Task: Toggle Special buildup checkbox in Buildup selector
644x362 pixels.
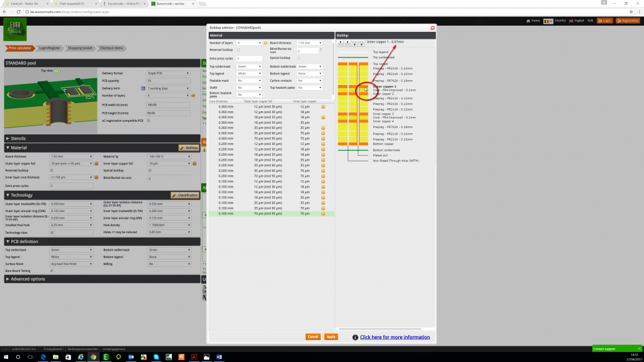Action: 299,58
